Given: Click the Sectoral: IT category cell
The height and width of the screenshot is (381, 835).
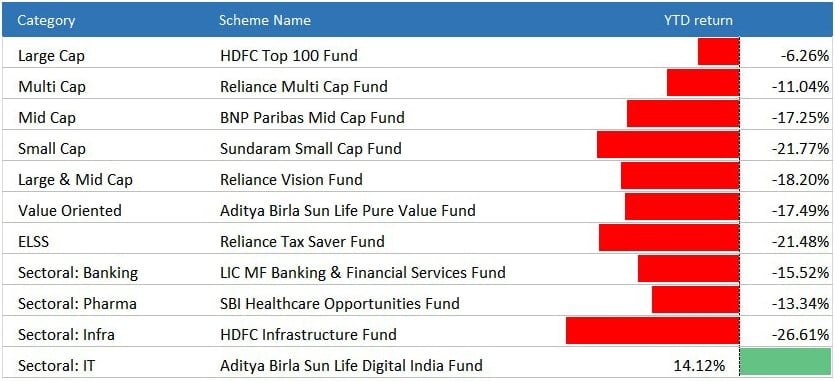Looking at the screenshot, I should point(56,366).
